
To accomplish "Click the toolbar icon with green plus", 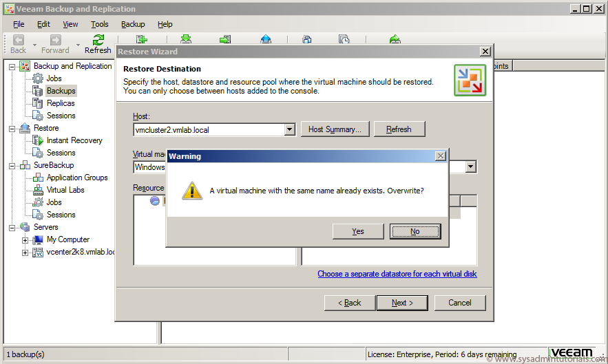I will (142, 39).
